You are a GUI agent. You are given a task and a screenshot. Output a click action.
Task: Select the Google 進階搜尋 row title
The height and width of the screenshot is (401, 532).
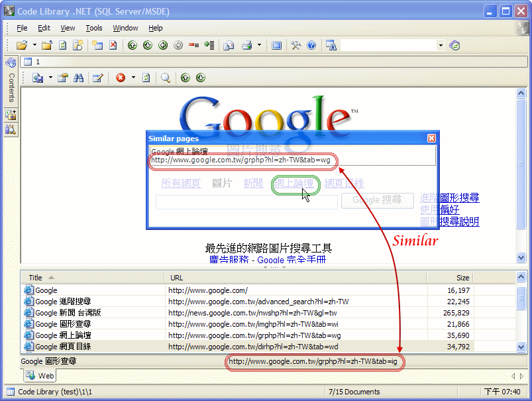click(63, 302)
